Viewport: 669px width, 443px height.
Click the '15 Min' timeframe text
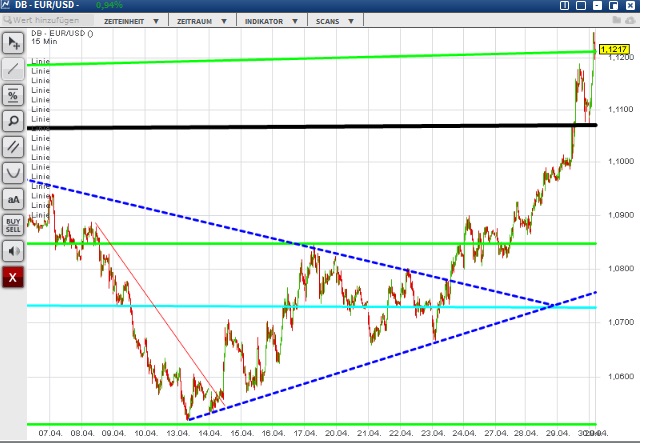tap(44, 41)
